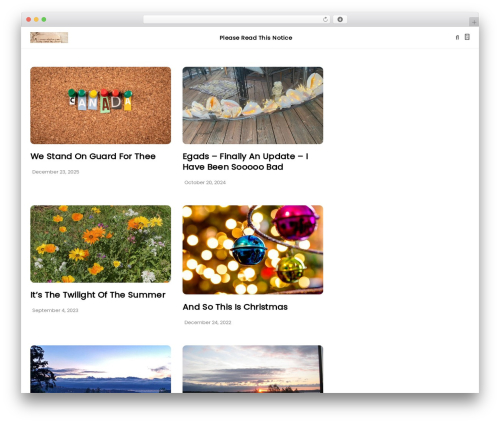The height and width of the screenshot is (423, 500).
Task: Open the blue dusk sky thumbnail with tree
Action: tap(101, 369)
